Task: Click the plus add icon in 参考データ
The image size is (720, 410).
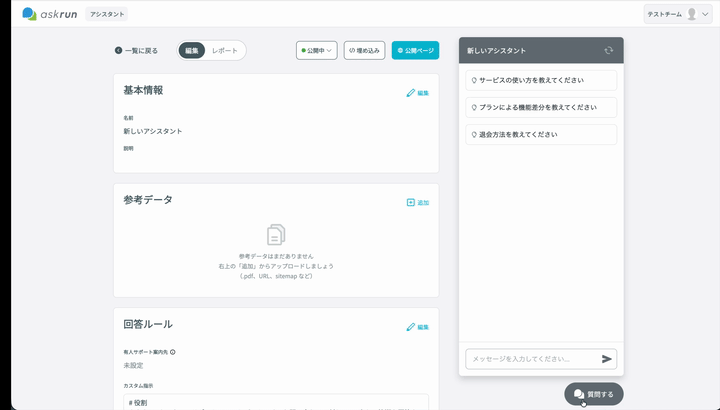Action: point(411,202)
